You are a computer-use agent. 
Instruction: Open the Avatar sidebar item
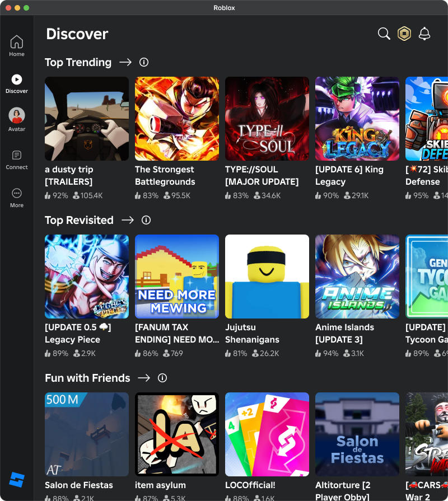pos(17,120)
